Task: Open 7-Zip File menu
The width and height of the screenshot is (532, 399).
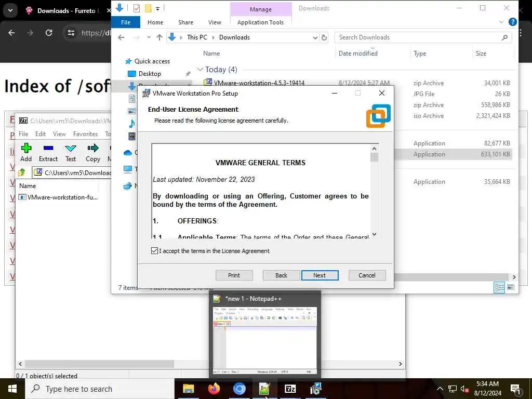Action: click(23, 134)
